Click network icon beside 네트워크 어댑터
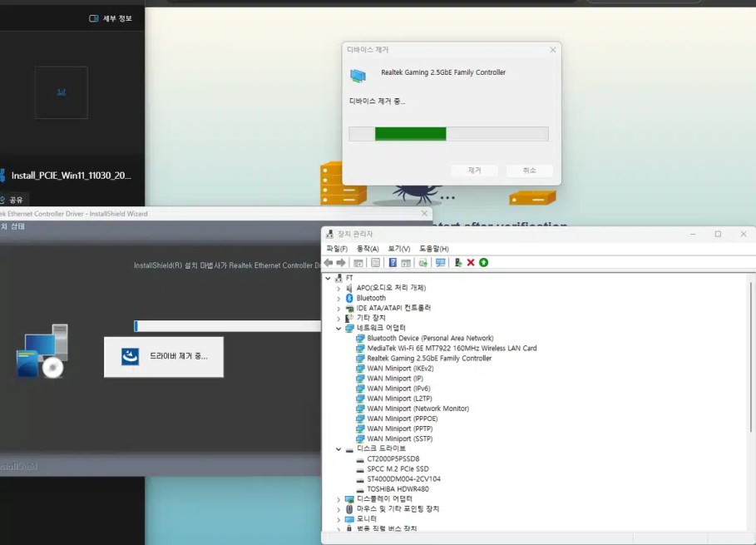This screenshot has height=545, width=756. click(x=349, y=328)
